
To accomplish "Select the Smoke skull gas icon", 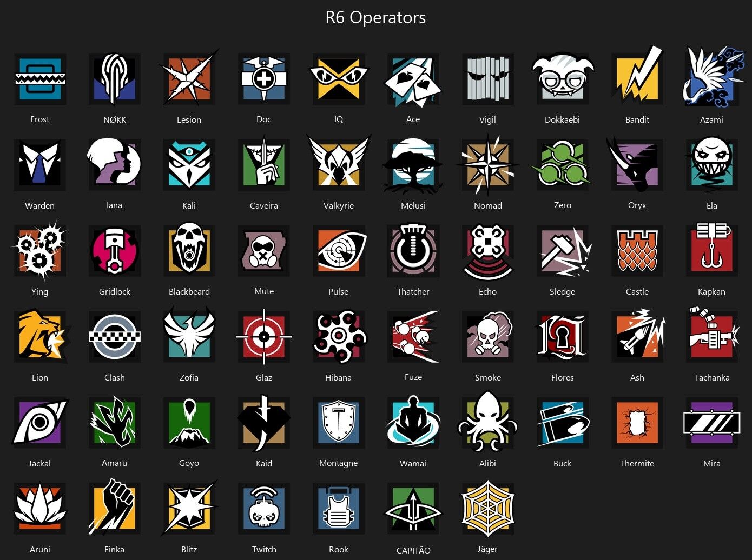I will [489, 336].
